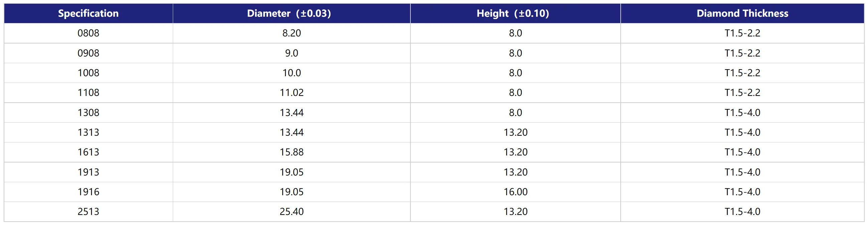Click specification 1613 cell
Viewport: 868px width, 227px height.
(88, 152)
